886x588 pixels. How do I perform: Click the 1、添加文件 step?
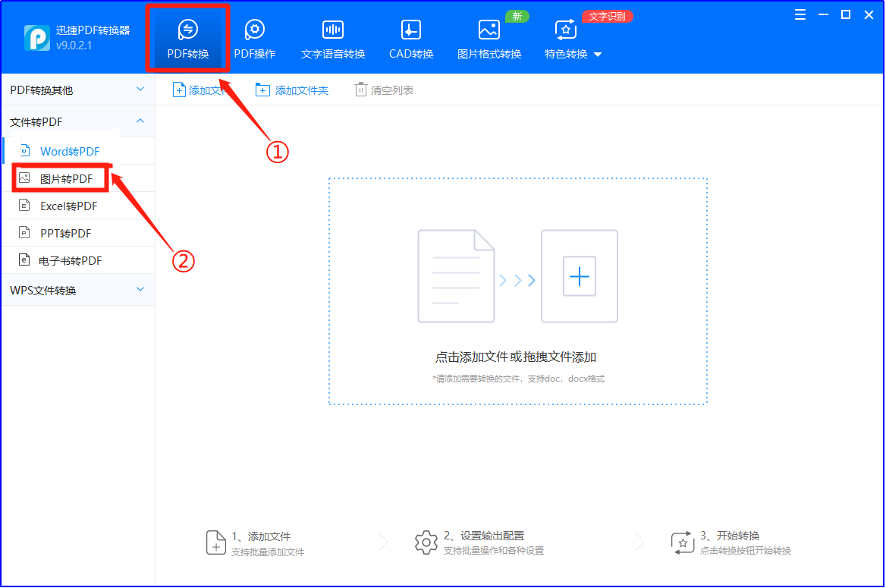point(256,542)
